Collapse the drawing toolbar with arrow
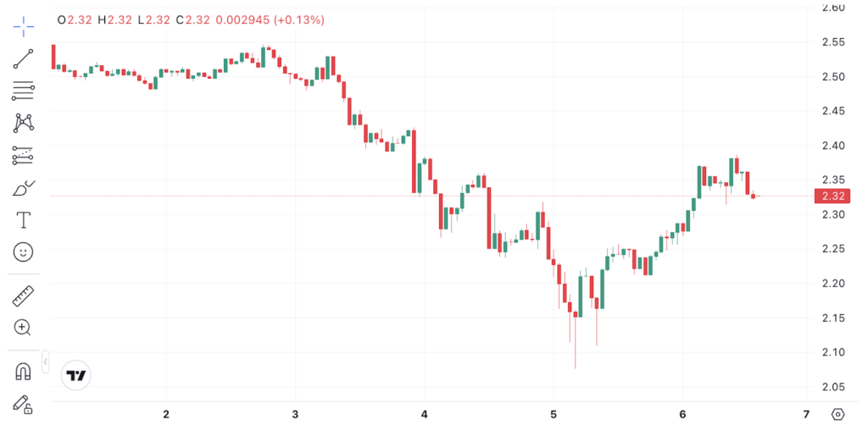 (45, 362)
